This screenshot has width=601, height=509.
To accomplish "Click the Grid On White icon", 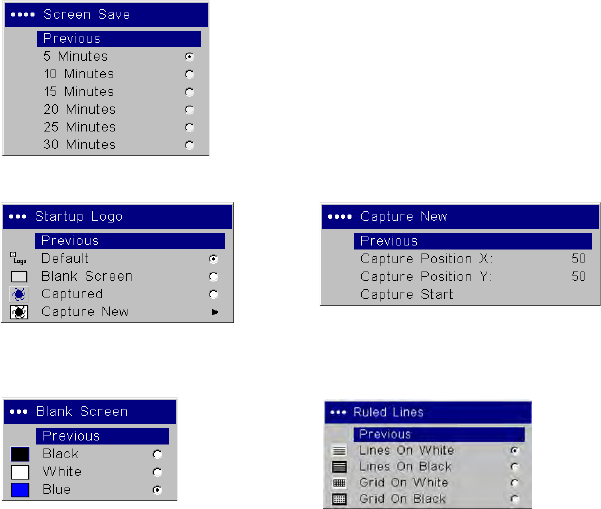I will point(338,483).
